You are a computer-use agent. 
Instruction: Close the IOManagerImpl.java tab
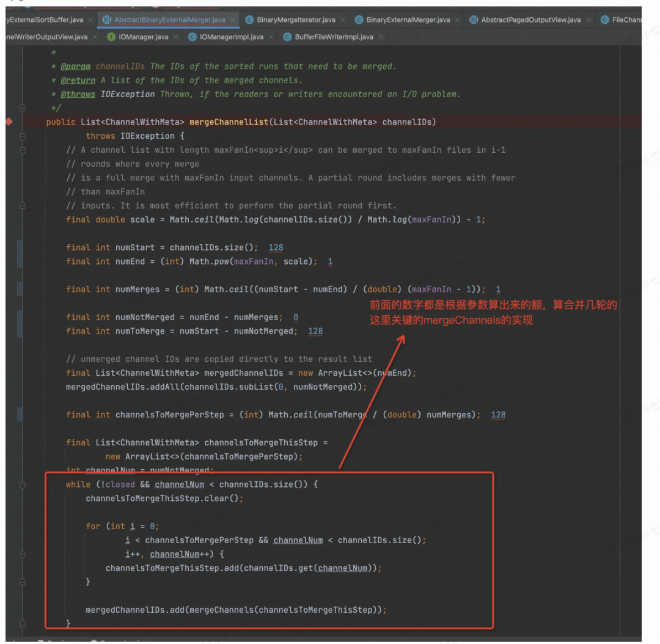coord(271,37)
